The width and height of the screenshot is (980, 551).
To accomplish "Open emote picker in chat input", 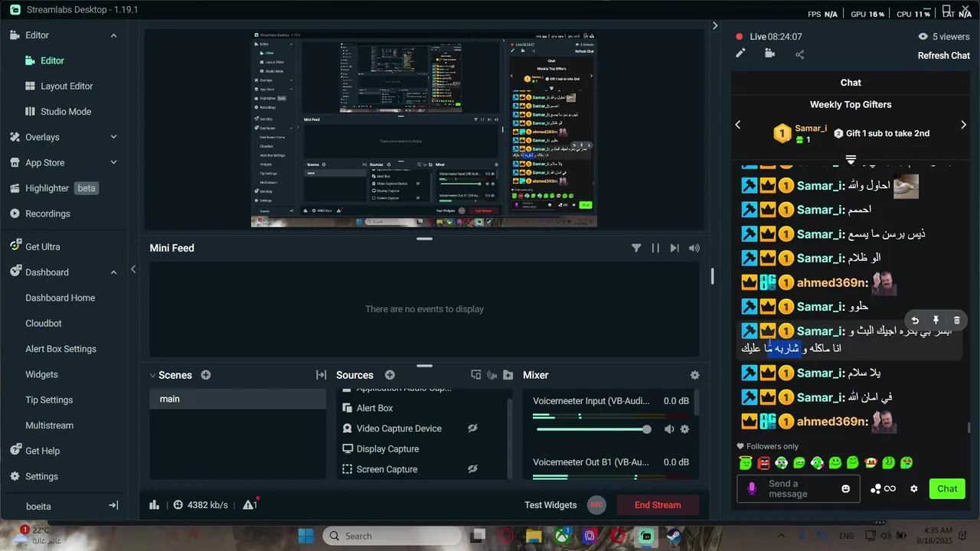I will (x=846, y=489).
